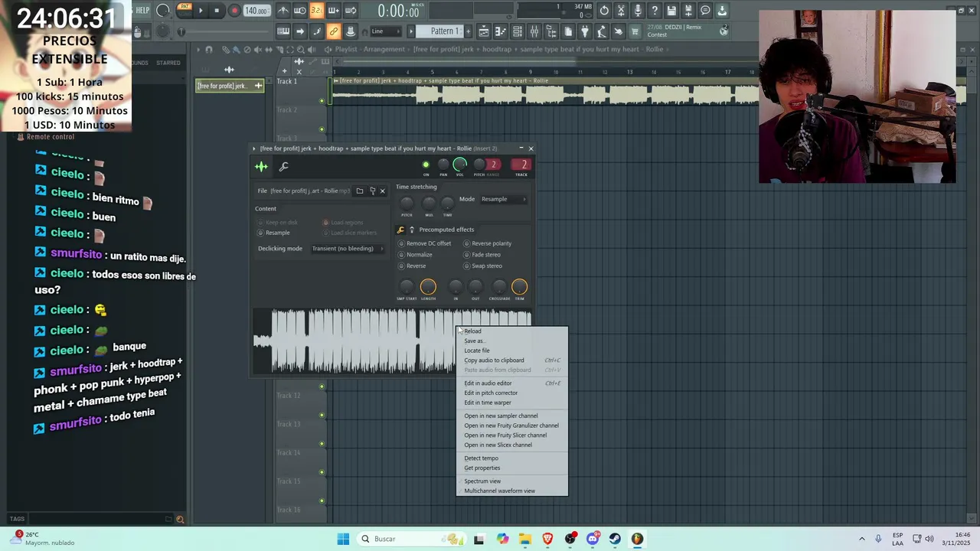Image resolution: width=980 pixels, height=551 pixels.
Task: Toggle the metronome icon in toolbar
Action: pos(283,11)
